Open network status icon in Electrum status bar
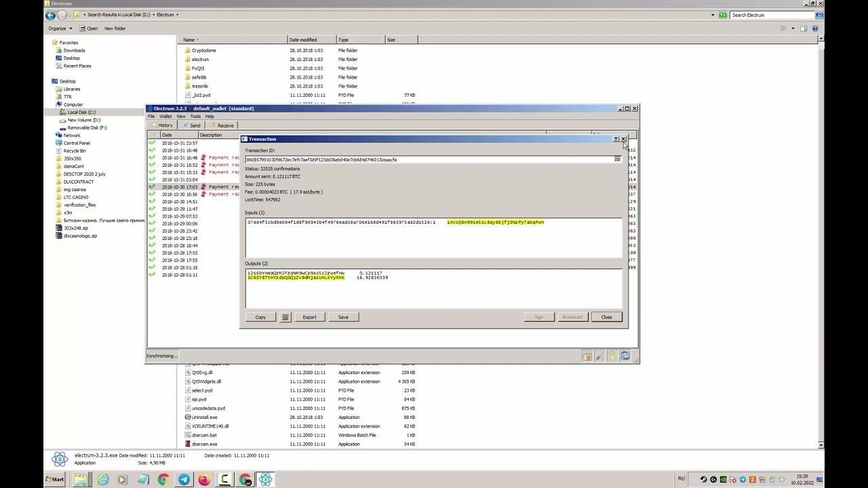 pos(625,356)
